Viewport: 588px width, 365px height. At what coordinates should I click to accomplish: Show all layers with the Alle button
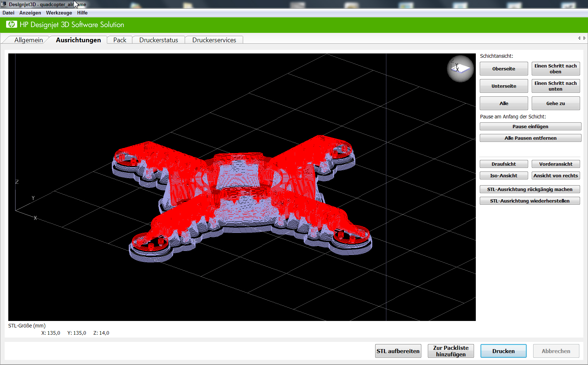tap(504, 103)
